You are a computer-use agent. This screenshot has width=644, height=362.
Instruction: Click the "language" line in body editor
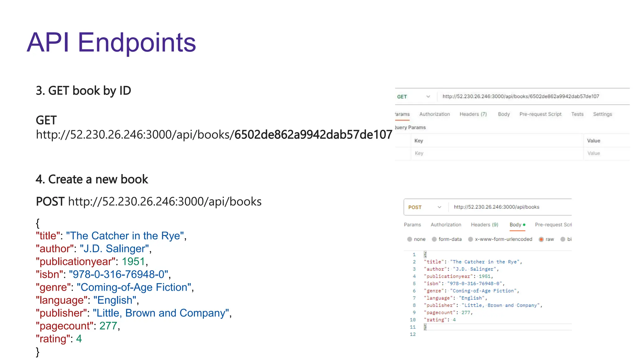(x=455, y=298)
